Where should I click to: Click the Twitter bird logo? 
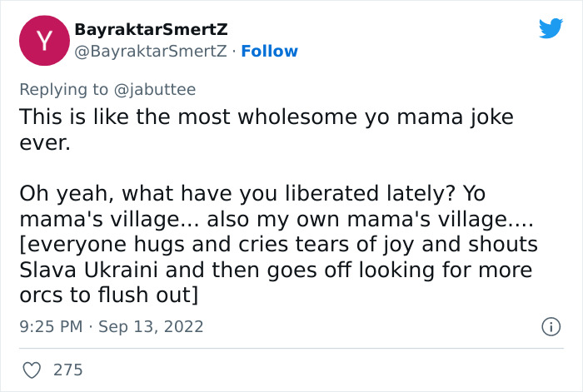[551, 28]
